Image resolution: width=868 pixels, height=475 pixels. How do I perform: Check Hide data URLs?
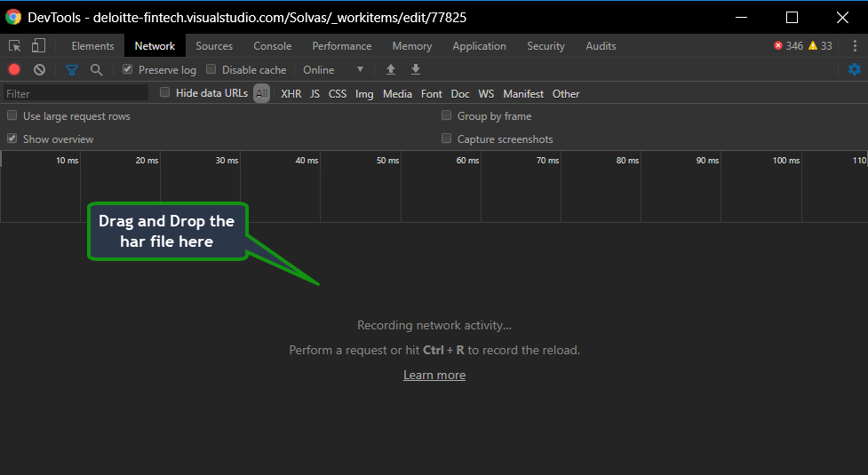tap(164, 92)
